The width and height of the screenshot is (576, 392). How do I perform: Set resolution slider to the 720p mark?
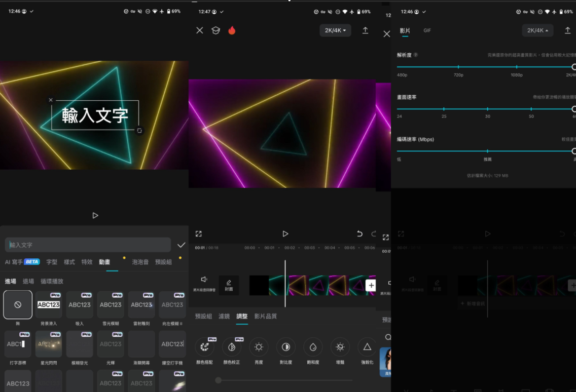(x=458, y=67)
